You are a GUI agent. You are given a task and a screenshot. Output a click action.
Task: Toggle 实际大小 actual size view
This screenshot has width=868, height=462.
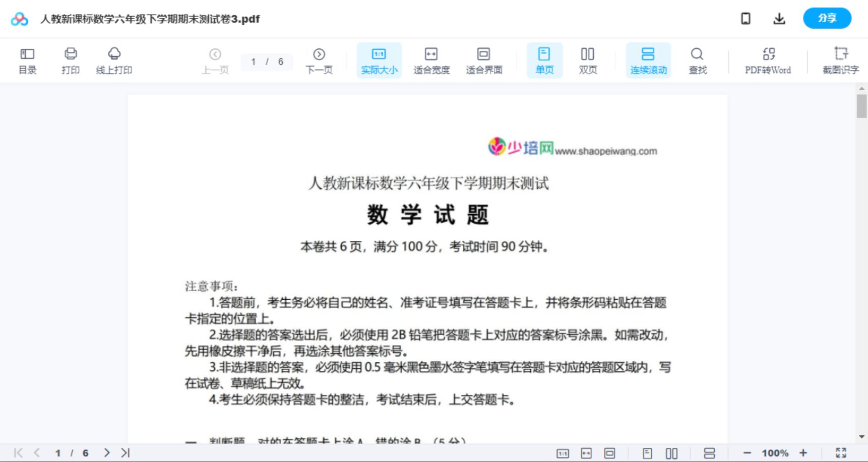tap(379, 60)
